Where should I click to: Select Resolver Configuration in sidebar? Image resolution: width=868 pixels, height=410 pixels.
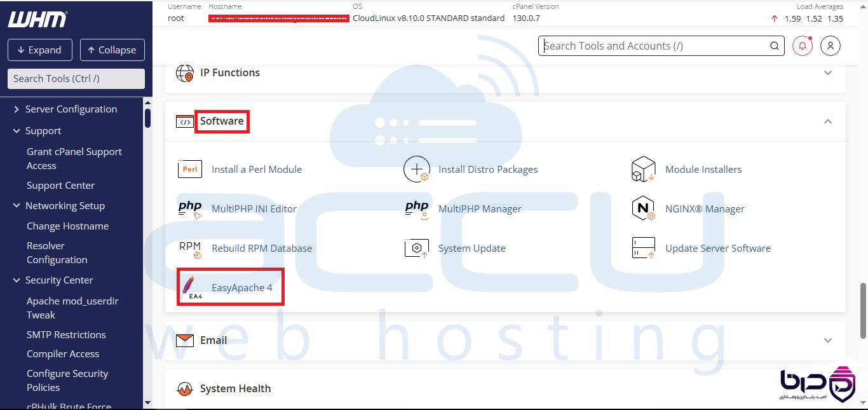pos(57,252)
